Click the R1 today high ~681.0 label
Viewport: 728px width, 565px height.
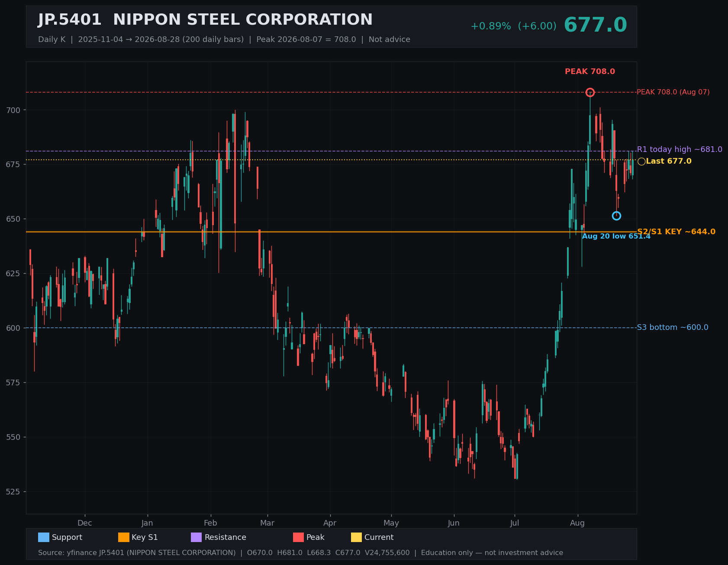click(680, 149)
